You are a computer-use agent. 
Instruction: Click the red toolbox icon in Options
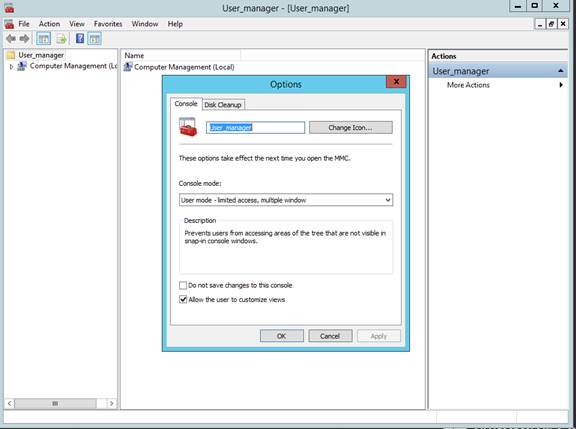(188, 127)
